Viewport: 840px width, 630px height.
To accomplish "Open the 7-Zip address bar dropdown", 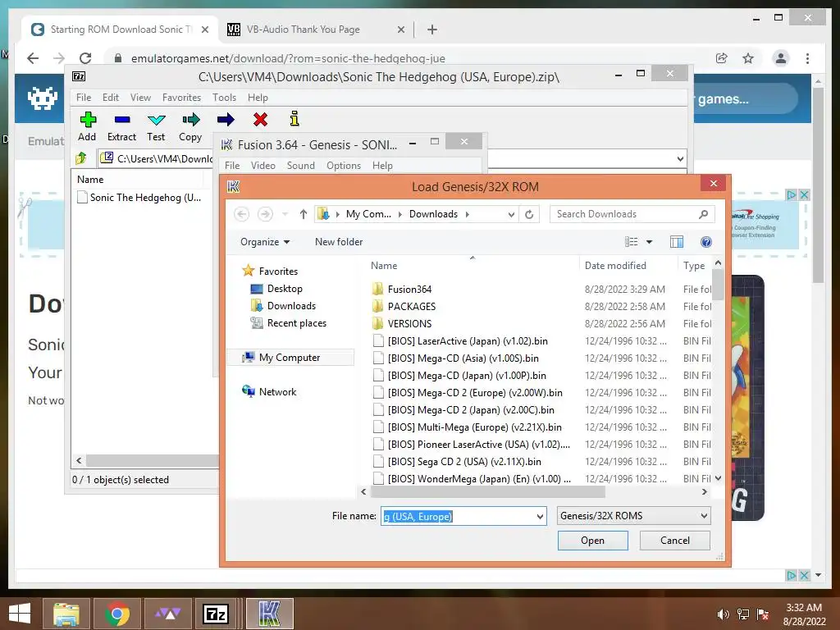I will pos(680,158).
